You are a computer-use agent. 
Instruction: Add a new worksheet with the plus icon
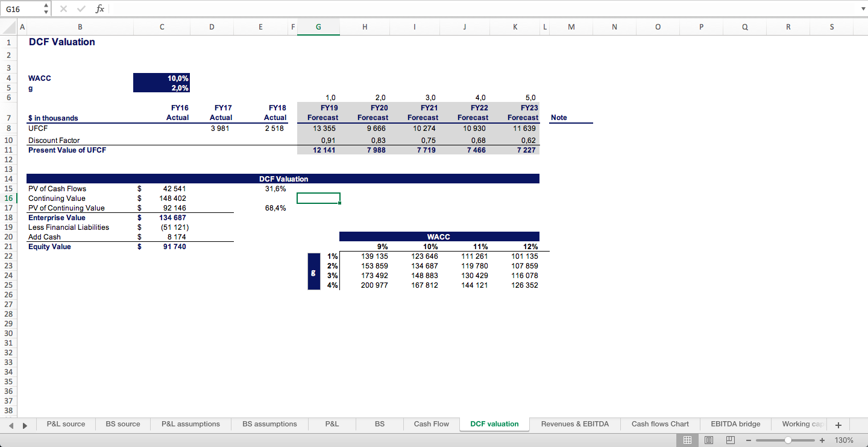pyautogui.click(x=838, y=425)
